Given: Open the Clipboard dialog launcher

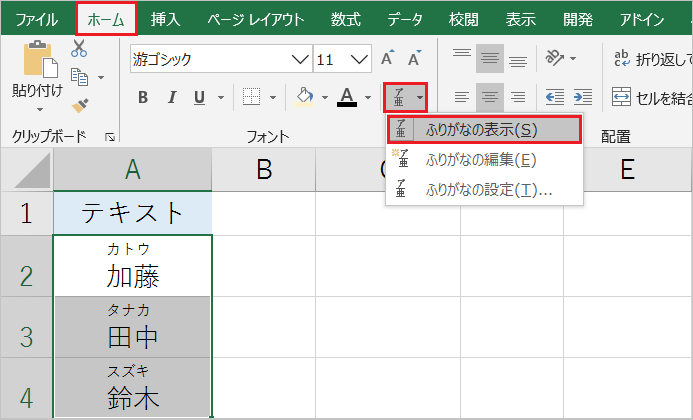Looking at the screenshot, I should [110, 137].
